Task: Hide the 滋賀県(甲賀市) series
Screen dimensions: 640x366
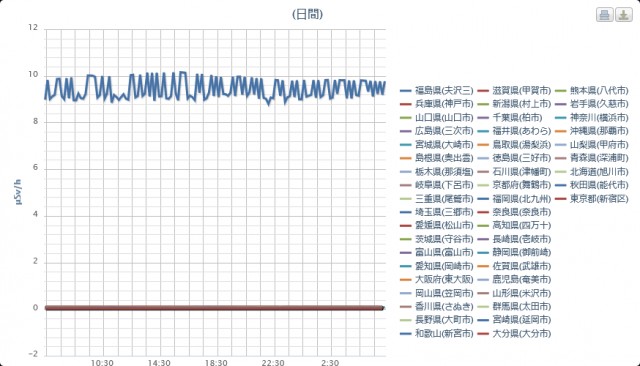Action: (514, 91)
